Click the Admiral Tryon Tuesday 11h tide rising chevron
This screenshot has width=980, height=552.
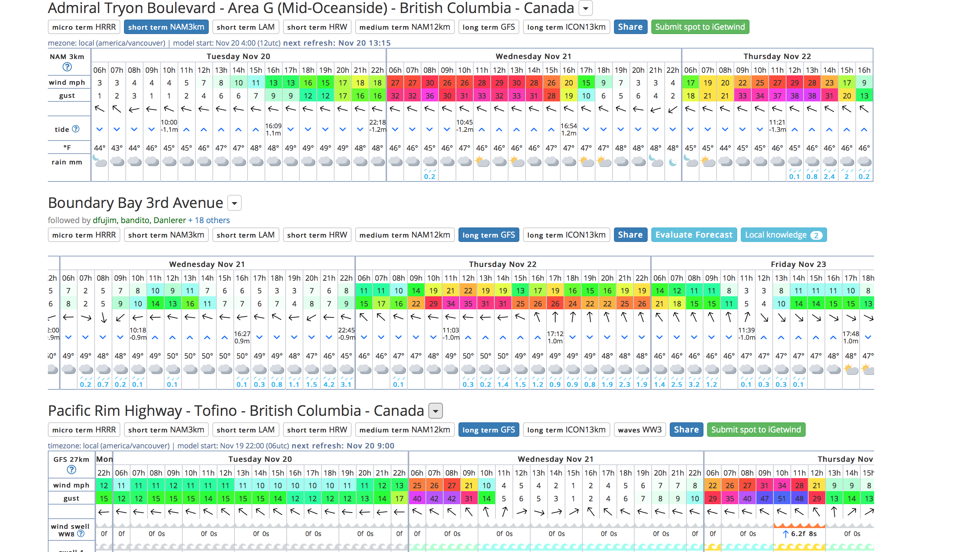click(x=186, y=129)
